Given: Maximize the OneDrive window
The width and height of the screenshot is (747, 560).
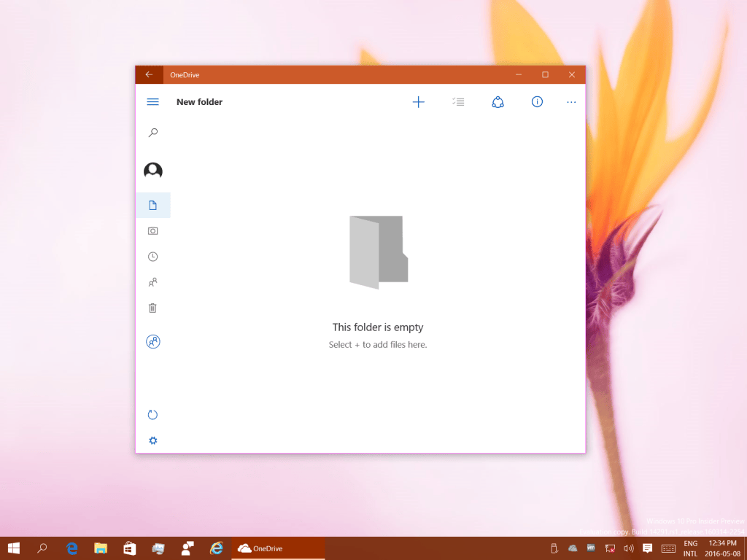Looking at the screenshot, I should [546, 75].
